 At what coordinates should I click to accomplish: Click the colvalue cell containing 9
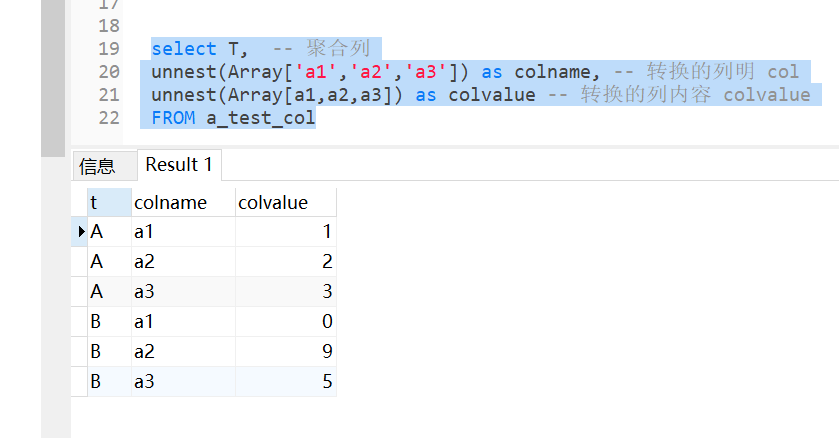(285, 352)
